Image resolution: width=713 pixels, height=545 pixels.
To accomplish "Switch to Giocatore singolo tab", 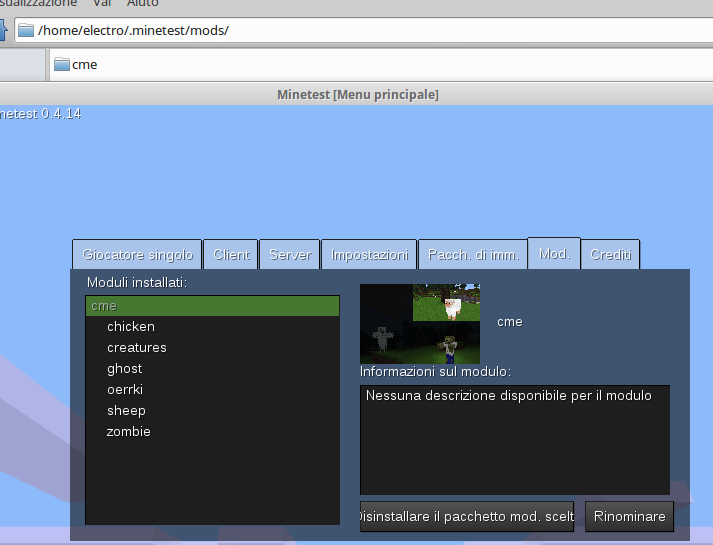I will pyautogui.click(x=137, y=255).
